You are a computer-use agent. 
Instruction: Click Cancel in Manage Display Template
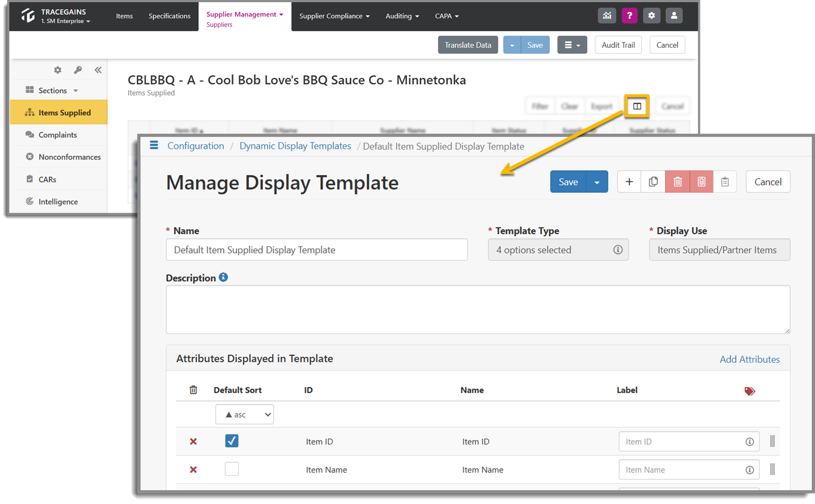768,182
